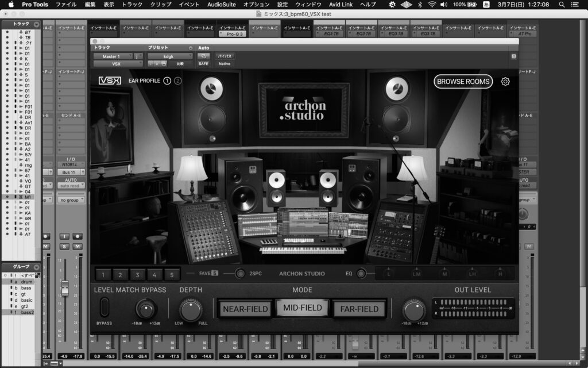Open the volume status menu
The height and width of the screenshot is (368, 588).
click(x=444, y=5)
